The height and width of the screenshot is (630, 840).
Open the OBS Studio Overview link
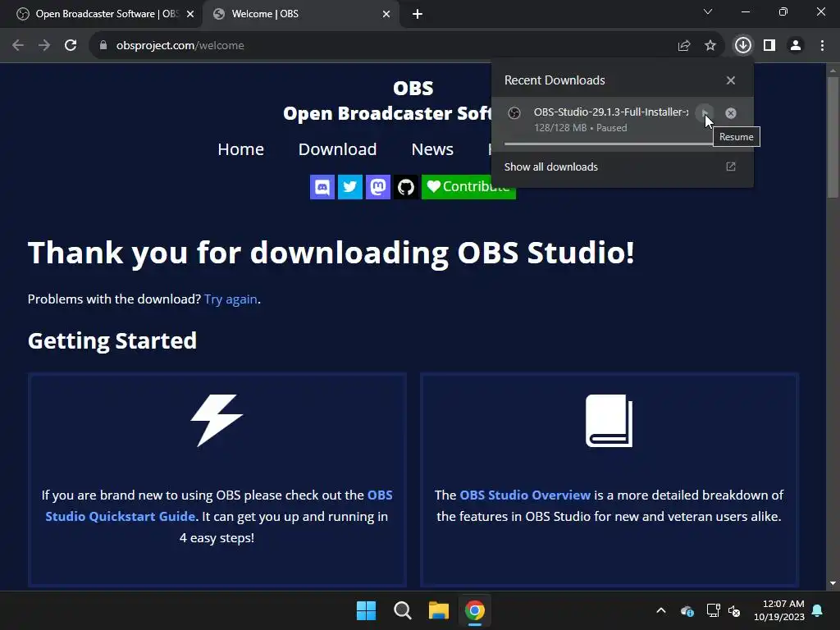[525, 495]
